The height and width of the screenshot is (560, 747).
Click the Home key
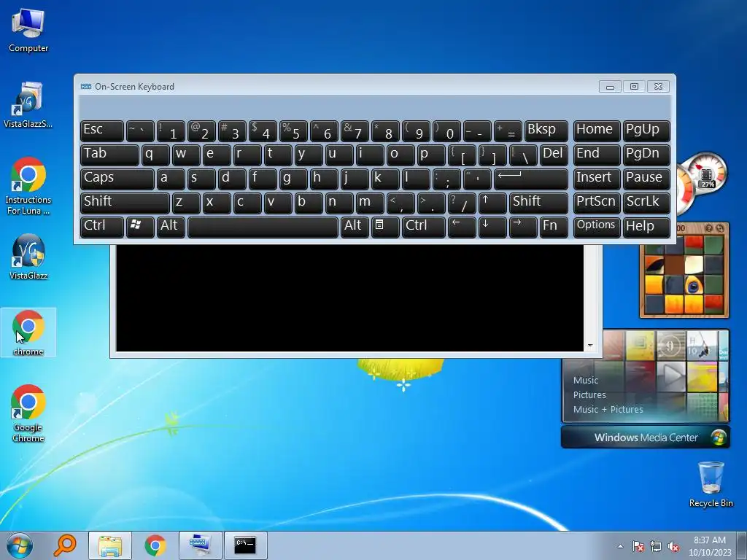597,131
